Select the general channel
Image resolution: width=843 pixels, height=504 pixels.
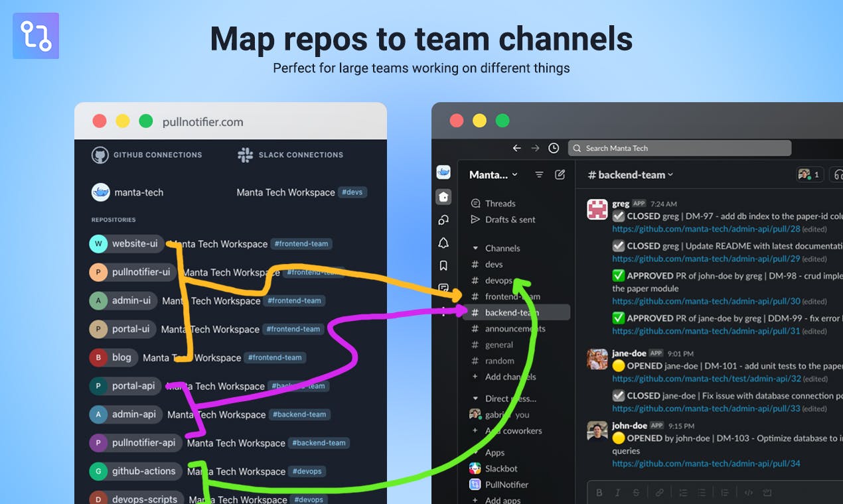point(499,345)
